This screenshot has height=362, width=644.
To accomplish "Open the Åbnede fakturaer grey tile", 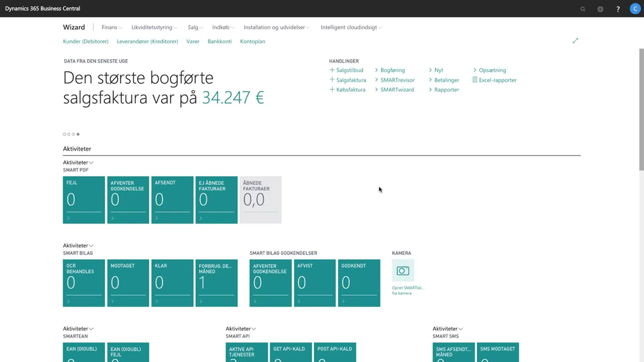I will tap(261, 200).
